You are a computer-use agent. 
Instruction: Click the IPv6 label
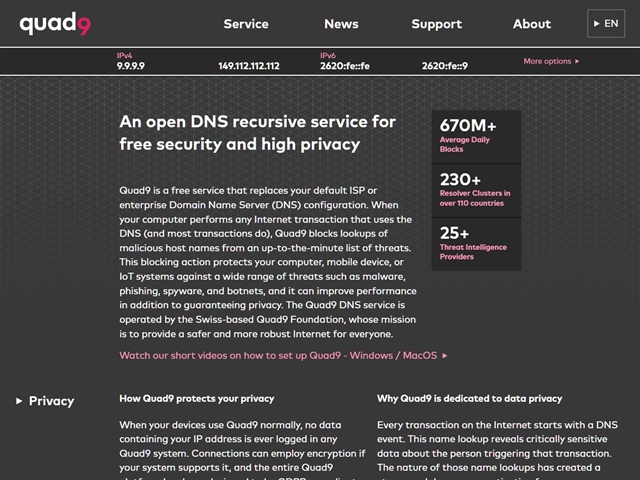328,55
